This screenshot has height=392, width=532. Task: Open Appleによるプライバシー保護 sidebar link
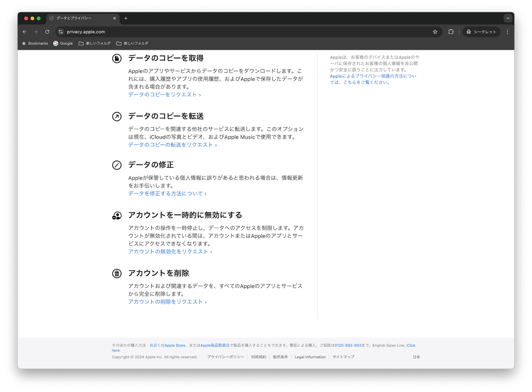[373, 79]
